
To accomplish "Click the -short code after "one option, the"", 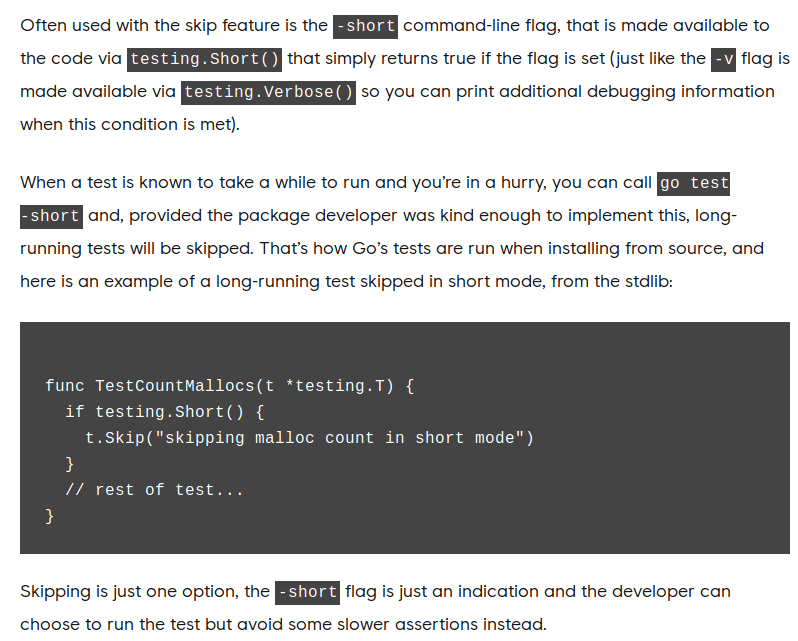I will pos(307,593).
